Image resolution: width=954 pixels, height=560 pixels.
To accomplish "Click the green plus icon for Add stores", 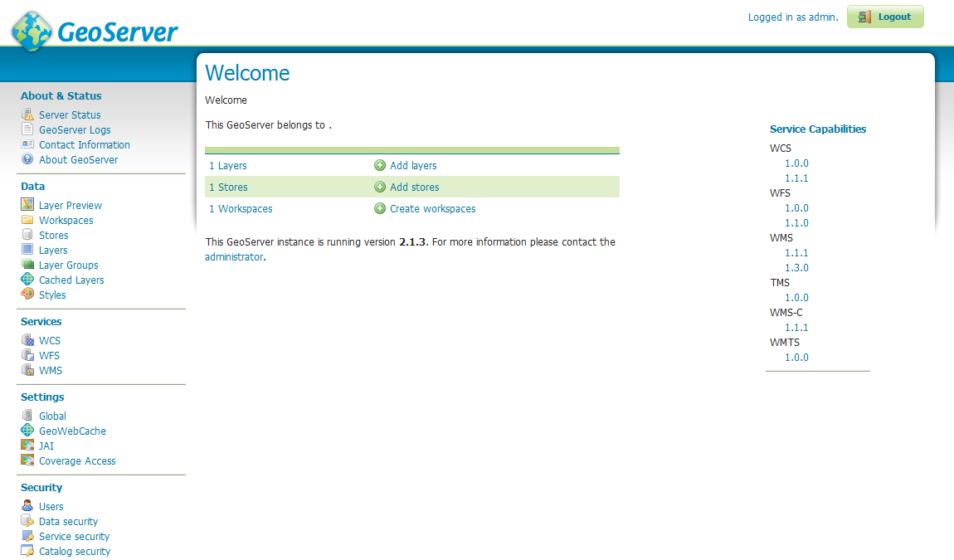I will (x=380, y=187).
